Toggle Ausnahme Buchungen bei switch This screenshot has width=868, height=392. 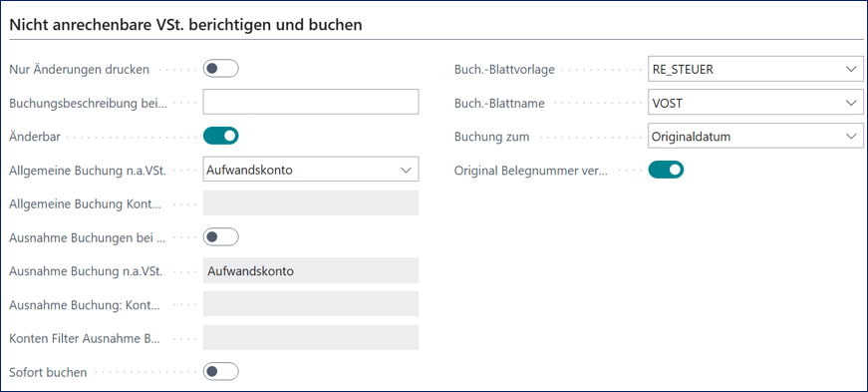(220, 237)
